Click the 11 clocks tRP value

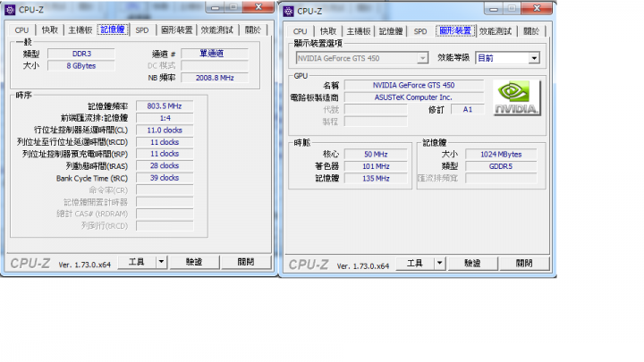[x=165, y=154]
